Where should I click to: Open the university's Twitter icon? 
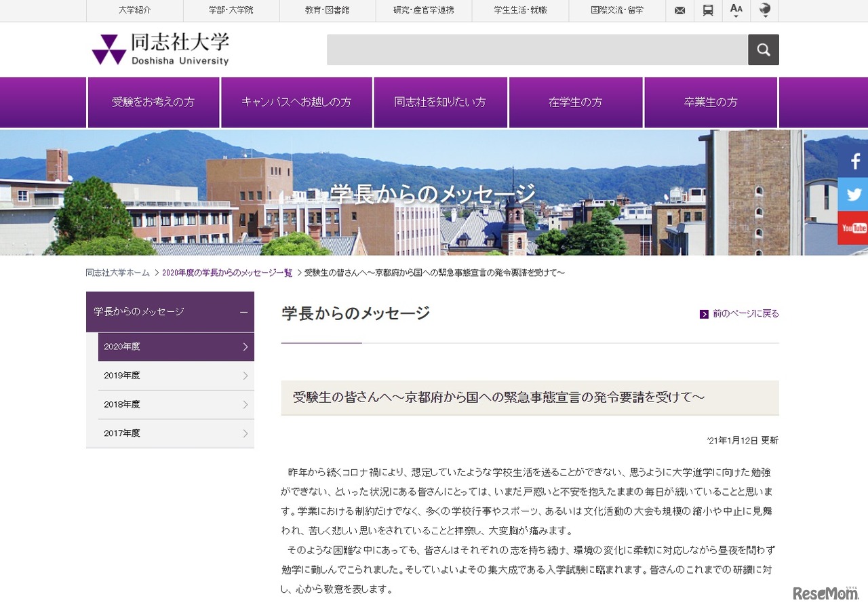(x=853, y=194)
